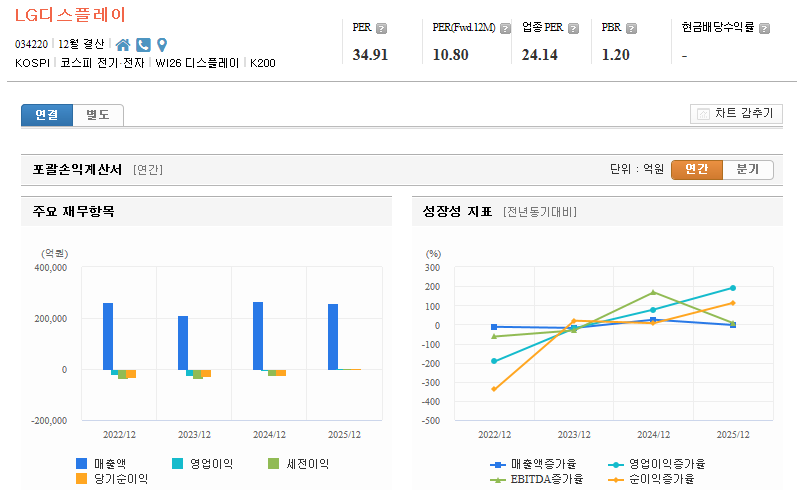Click the phone contact icon
This screenshot has width=805, height=490.
[x=143, y=45]
